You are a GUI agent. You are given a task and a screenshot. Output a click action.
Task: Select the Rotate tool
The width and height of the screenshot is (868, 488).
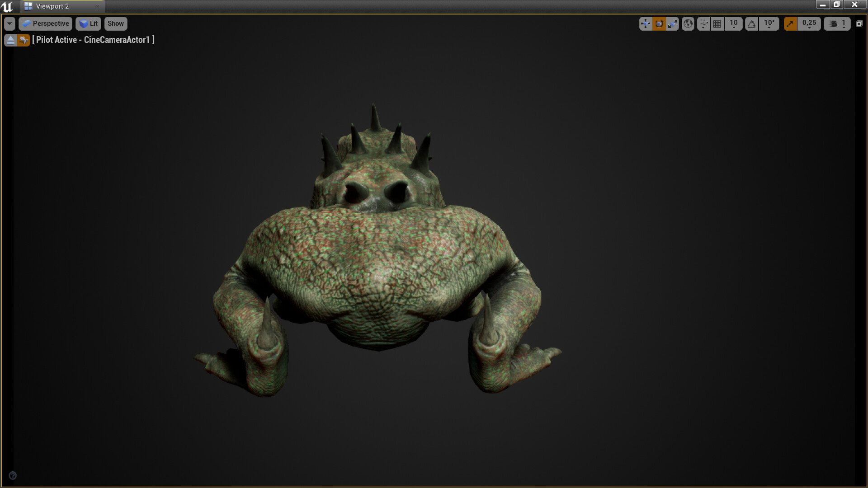(x=659, y=23)
